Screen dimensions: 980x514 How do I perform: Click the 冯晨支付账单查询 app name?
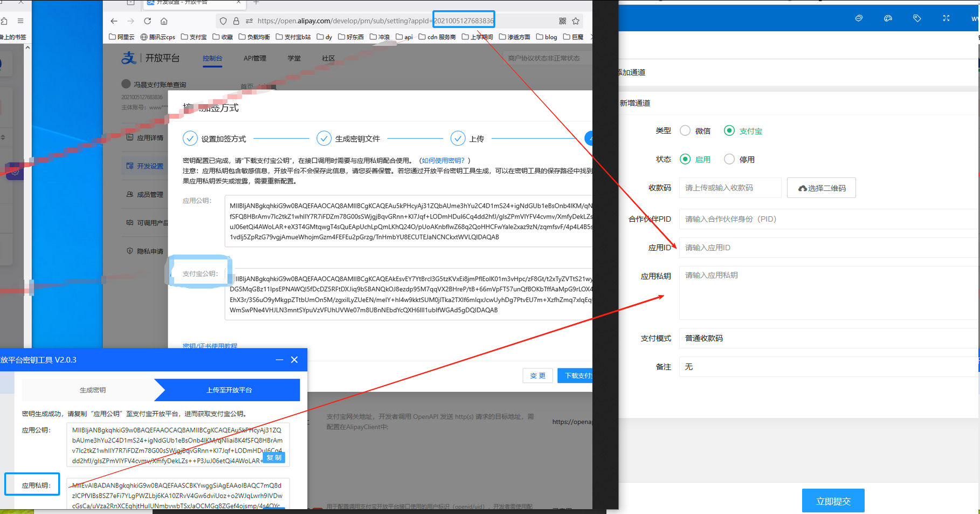[160, 85]
